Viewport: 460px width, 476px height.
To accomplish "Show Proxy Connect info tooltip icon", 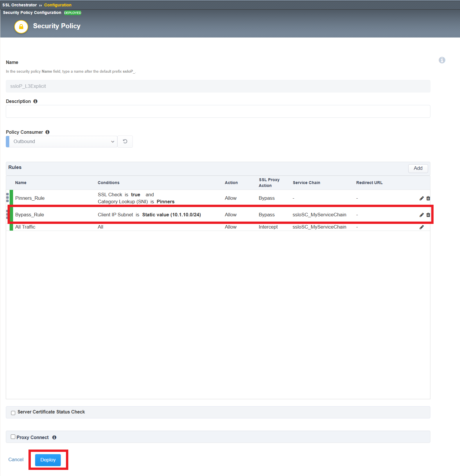I will tap(54, 437).
